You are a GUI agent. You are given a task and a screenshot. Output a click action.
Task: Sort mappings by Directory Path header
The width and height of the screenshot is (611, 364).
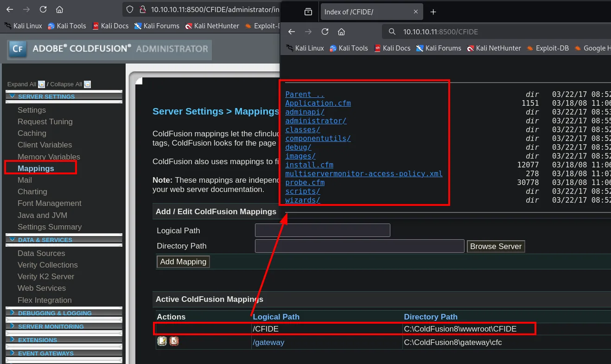point(431,317)
